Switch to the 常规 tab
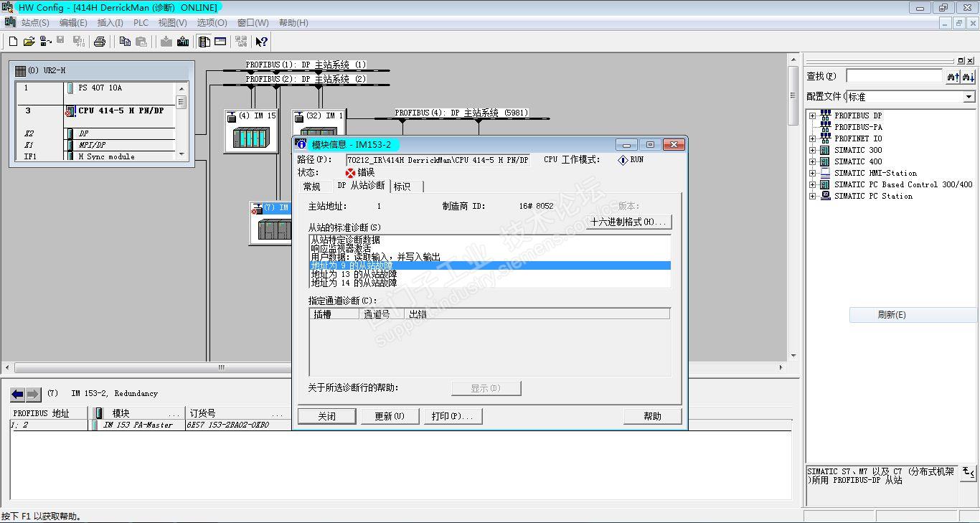 pyautogui.click(x=311, y=187)
